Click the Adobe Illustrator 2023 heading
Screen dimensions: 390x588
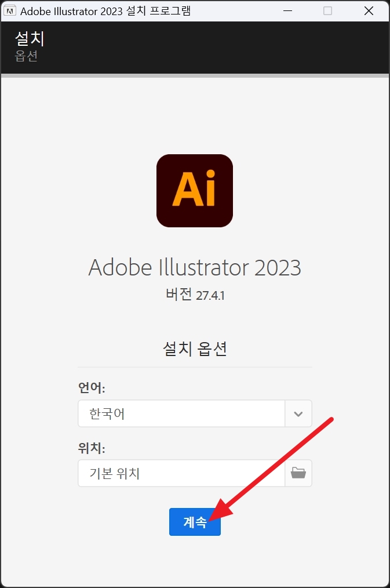coord(195,267)
